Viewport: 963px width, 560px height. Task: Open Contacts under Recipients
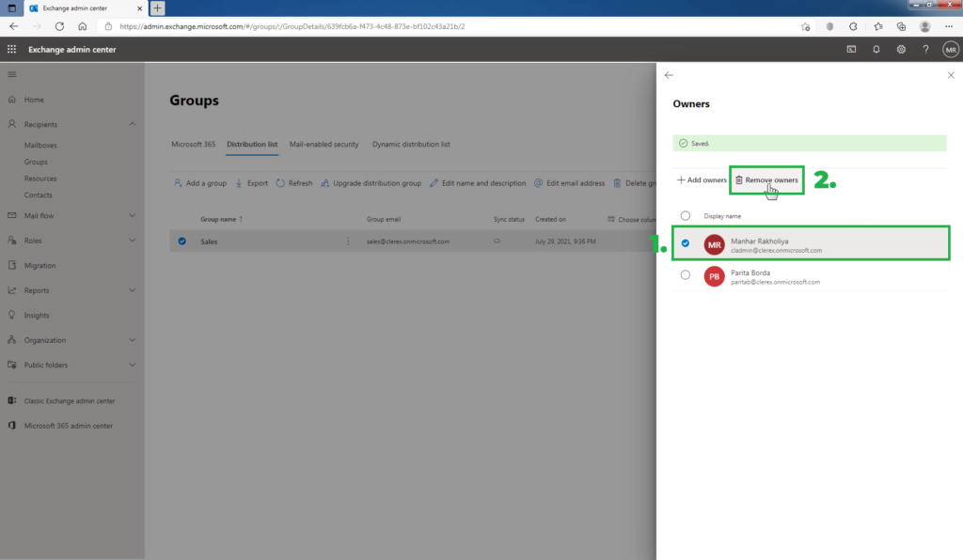click(38, 195)
